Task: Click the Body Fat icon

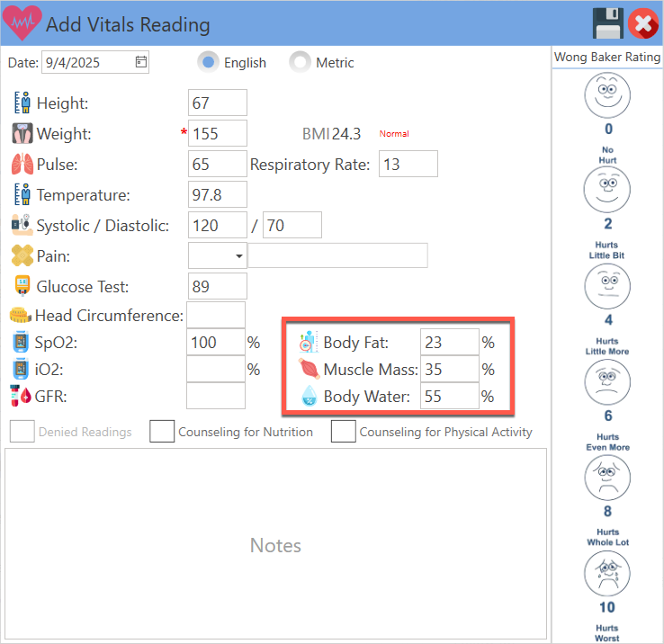Action: point(309,342)
